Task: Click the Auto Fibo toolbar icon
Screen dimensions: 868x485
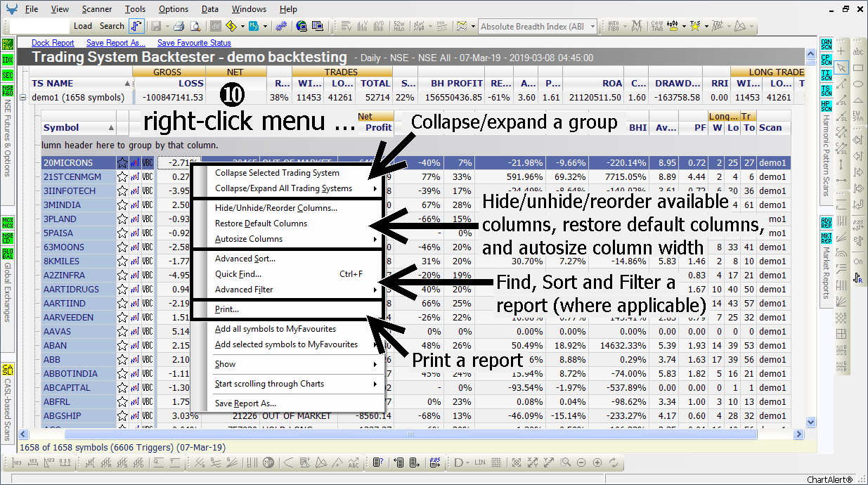Action: pyautogui.click(x=615, y=26)
